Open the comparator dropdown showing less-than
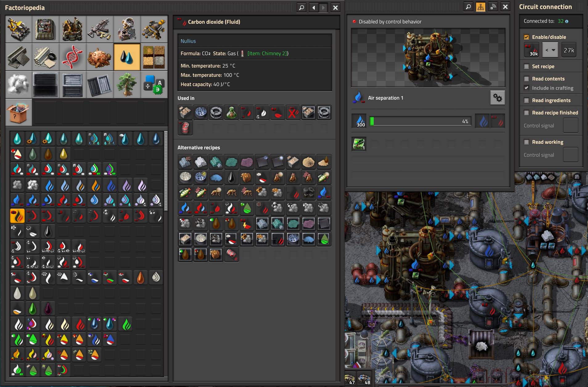This screenshot has width=588, height=387. [550, 50]
